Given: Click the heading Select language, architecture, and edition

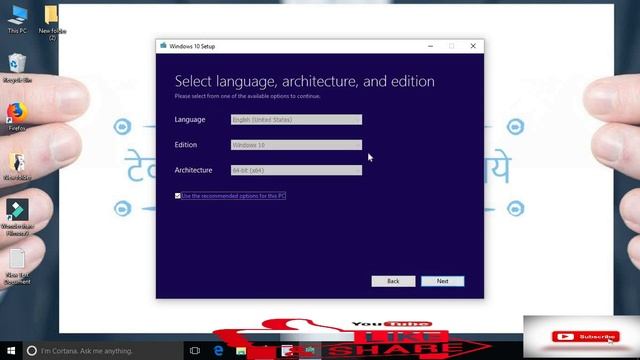Looking at the screenshot, I should coord(304,81).
